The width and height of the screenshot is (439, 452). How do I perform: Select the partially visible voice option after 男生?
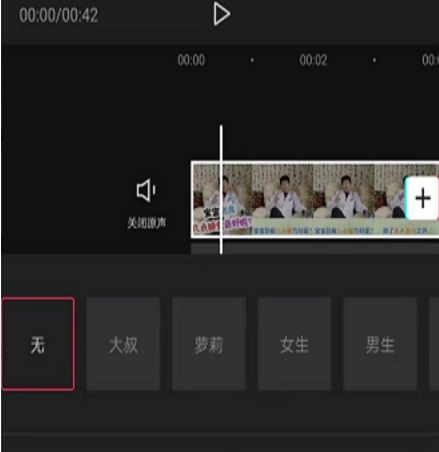point(434,344)
